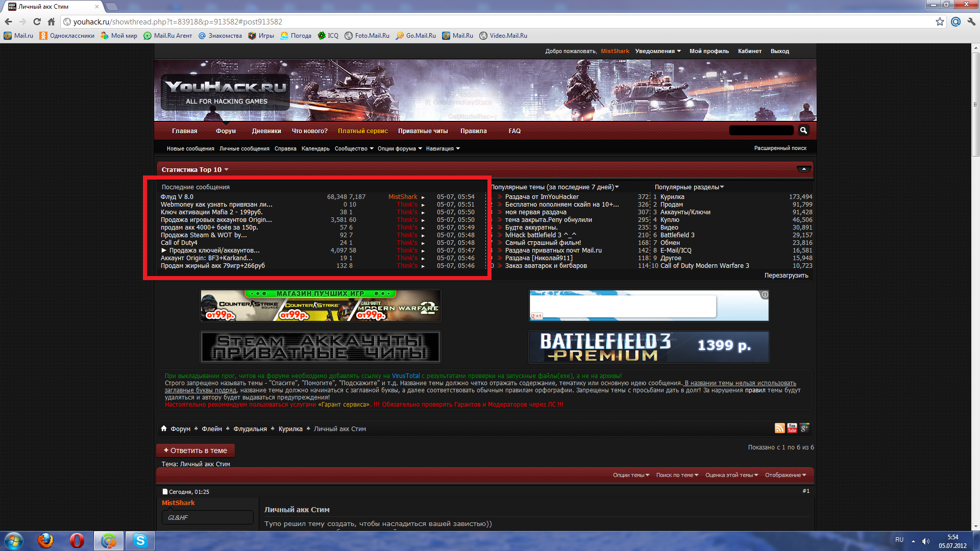Open the Video.Mail.Ru bookmark
This screenshot has width=980, height=551.
click(503, 36)
